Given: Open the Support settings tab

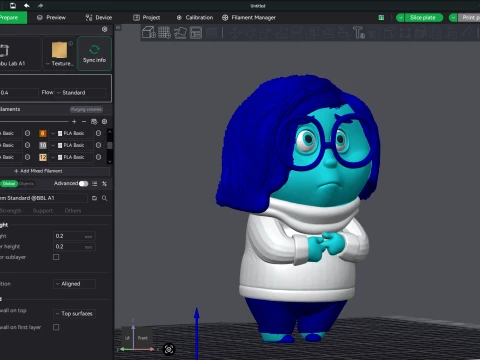Looking at the screenshot, I should 43,211.
